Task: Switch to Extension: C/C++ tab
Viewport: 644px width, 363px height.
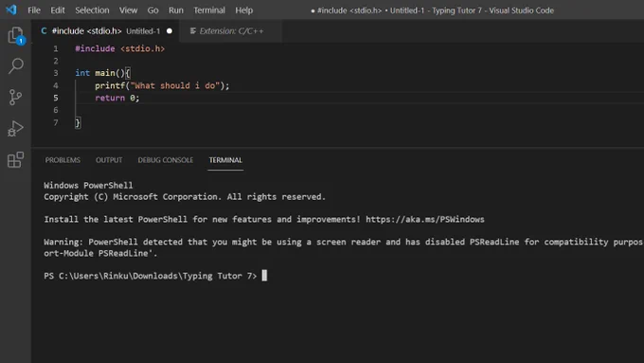Action: coord(231,31)
